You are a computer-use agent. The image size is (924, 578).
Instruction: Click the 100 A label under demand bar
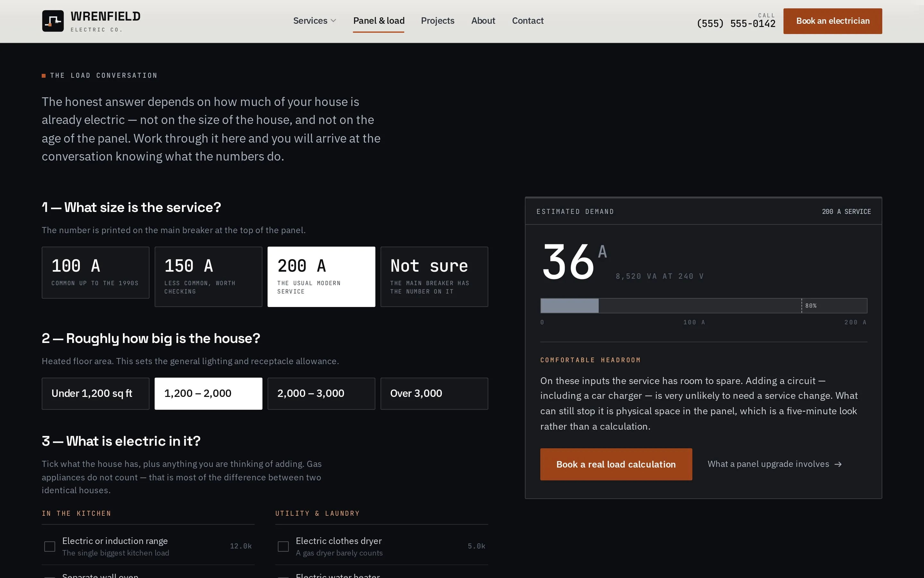pos(694,322)
